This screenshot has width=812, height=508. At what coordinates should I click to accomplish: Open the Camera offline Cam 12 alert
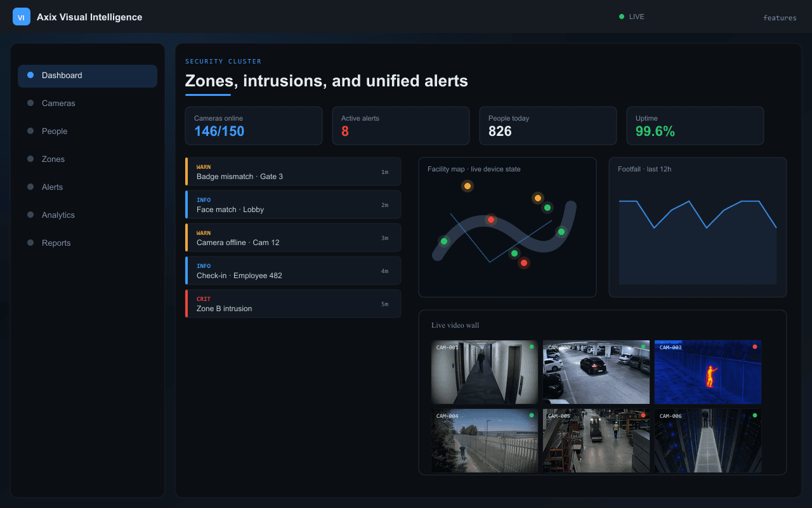(293, 237)
